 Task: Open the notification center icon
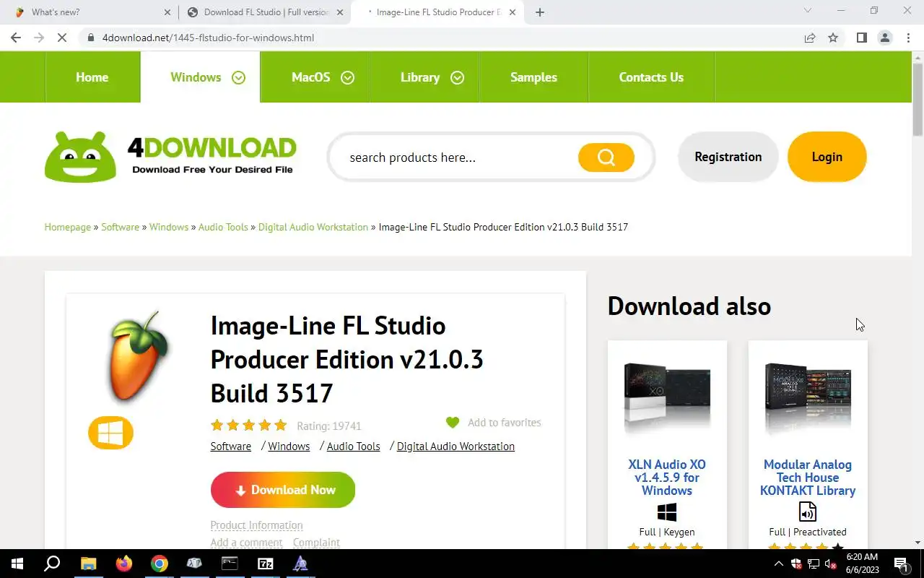point(901,564)
